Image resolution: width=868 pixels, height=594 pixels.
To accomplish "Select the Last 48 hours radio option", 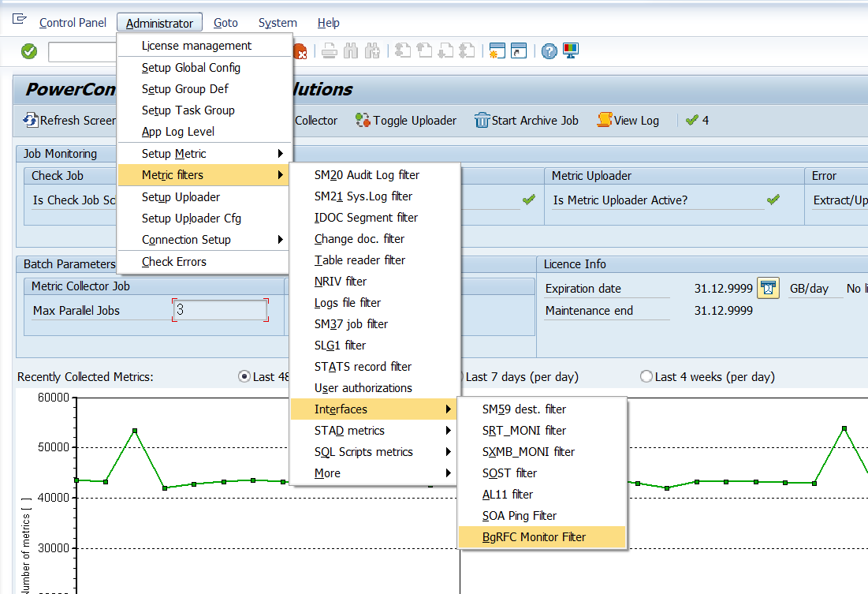I will [x=244, y=377].
